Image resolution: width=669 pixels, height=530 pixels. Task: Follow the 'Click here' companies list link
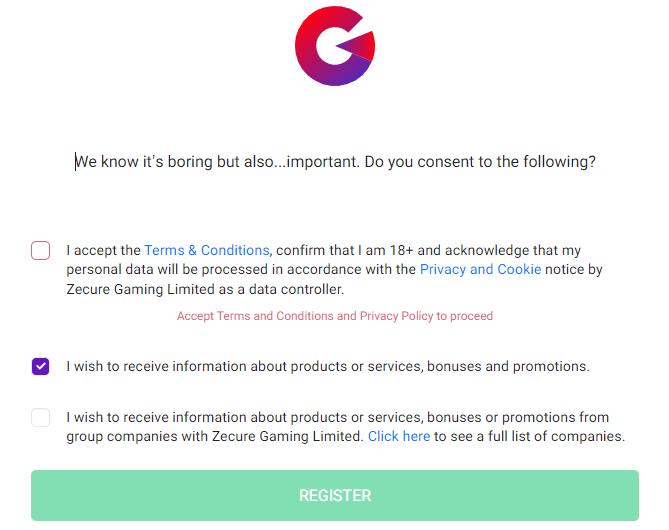coord(399,436)
